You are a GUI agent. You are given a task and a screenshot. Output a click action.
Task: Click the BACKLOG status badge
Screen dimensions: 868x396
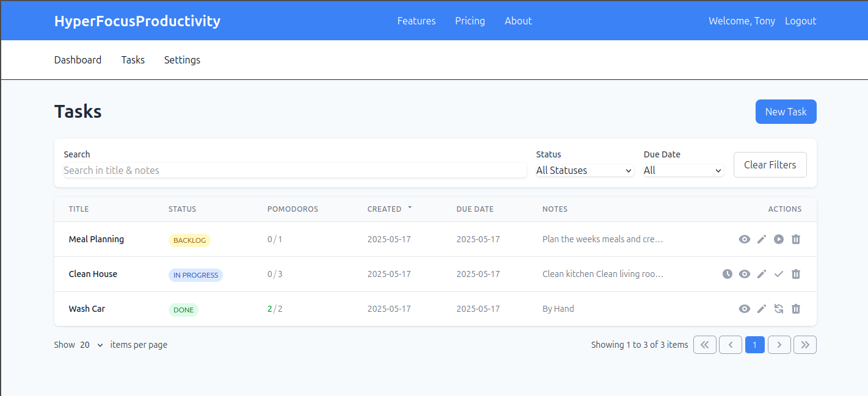tap(189, 240)
